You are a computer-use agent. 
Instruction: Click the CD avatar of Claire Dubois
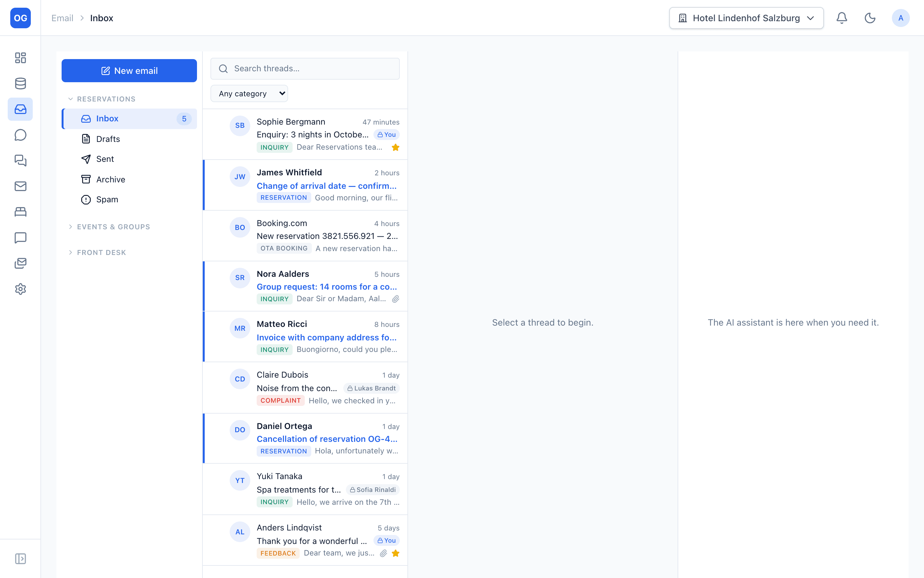[x=240, y=379]
